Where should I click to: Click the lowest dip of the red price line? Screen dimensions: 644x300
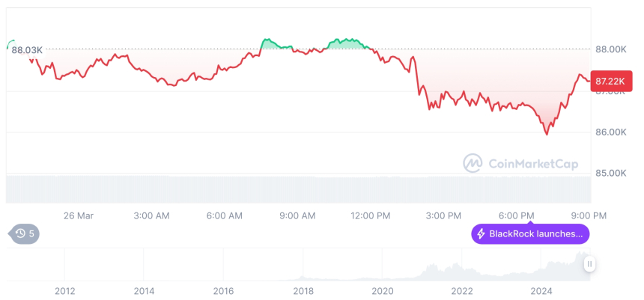(547, 134)
